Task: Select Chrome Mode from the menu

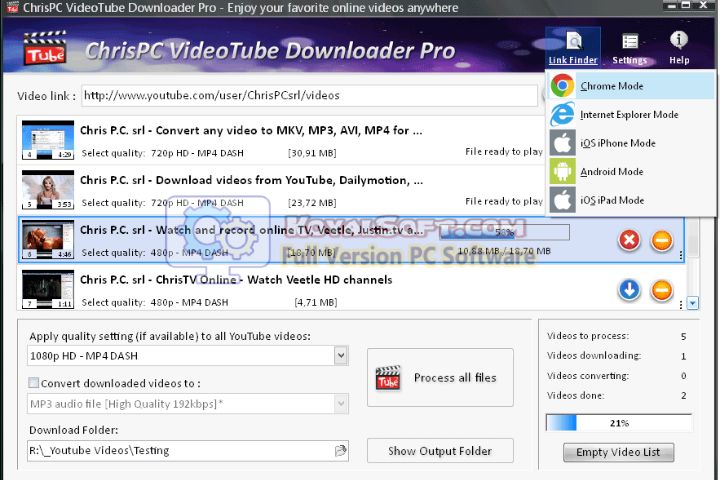Action: [x=632, y=86]
